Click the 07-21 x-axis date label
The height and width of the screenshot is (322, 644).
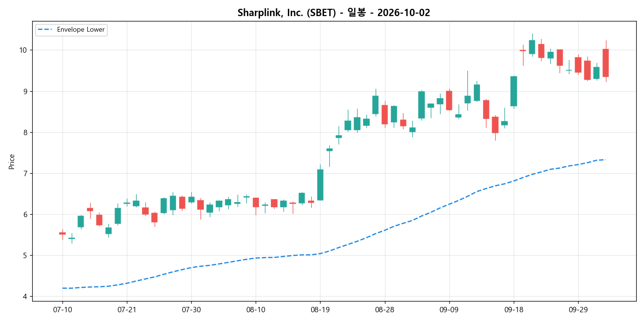(x=127, y=310)
